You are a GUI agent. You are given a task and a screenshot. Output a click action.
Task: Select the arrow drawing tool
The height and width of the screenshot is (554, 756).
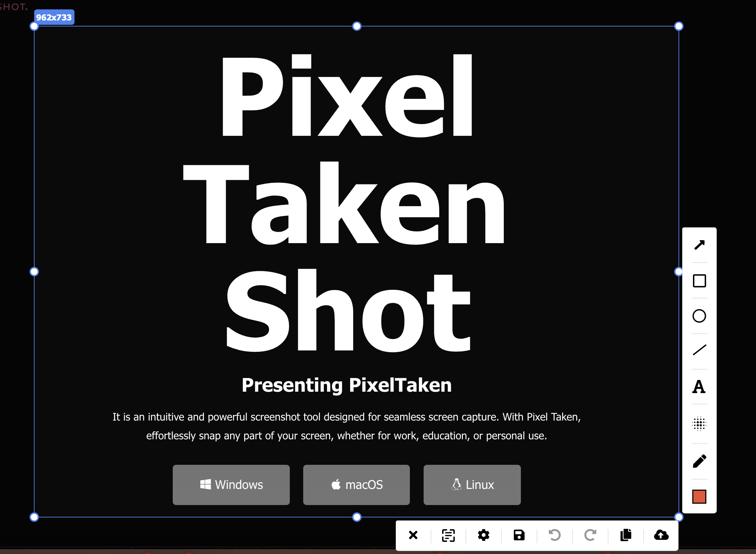click(699, 245)
